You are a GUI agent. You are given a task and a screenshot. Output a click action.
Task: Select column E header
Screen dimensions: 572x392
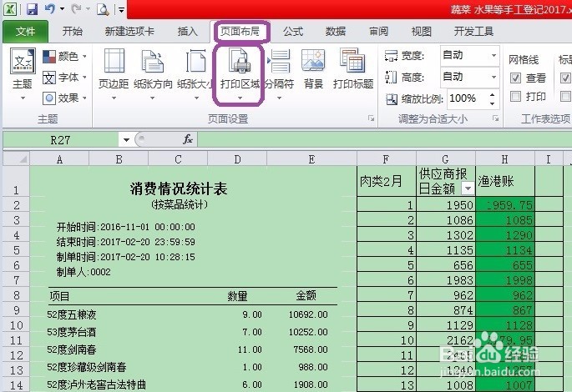coord(311,159)
